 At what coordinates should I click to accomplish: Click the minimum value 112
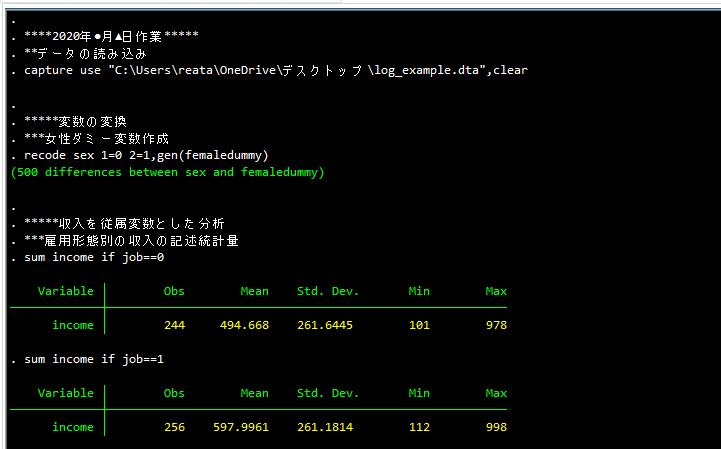click(419, 427)
